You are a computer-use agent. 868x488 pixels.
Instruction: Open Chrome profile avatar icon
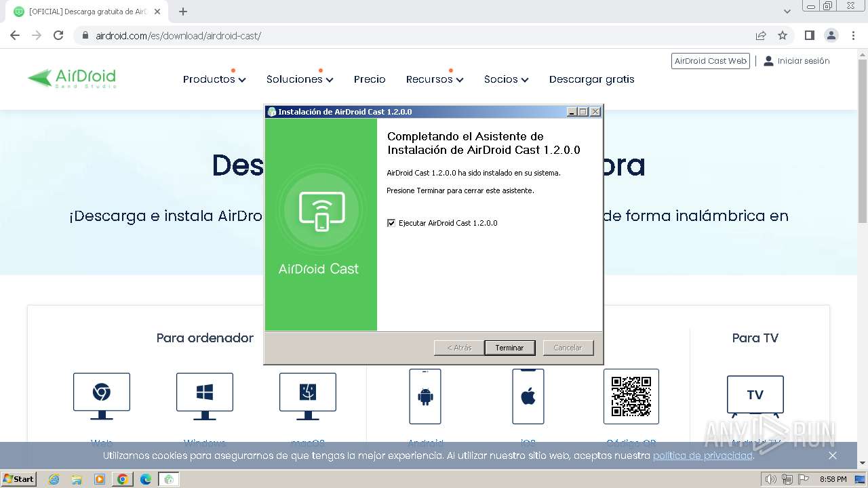[831, 35]
